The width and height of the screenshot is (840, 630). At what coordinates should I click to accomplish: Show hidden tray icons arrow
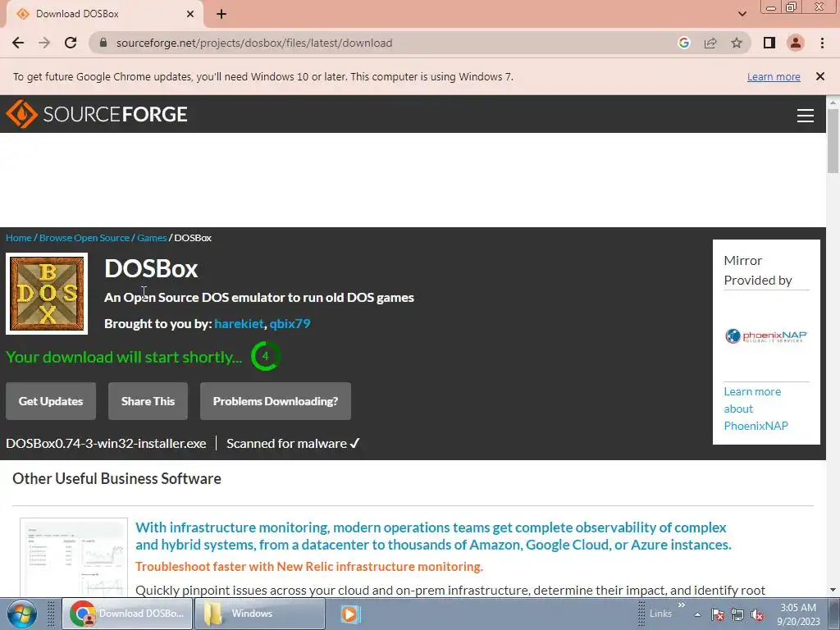pyautogui.click(x=697, y=614)
